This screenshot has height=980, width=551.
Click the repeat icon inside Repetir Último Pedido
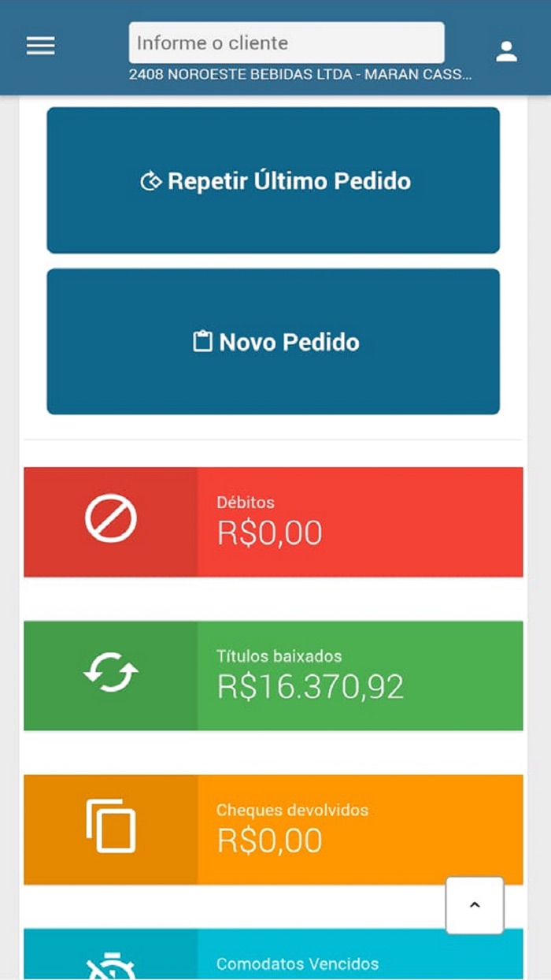150,180
